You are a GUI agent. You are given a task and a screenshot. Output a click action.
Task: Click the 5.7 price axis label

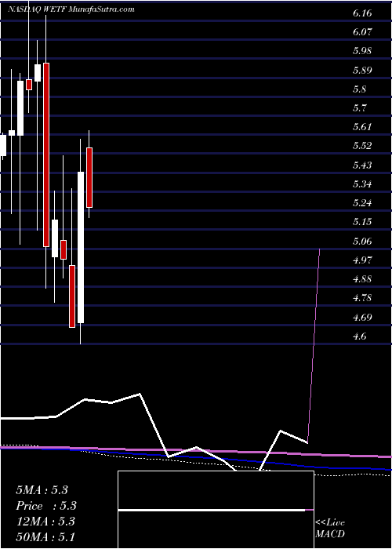pos(359,108)
